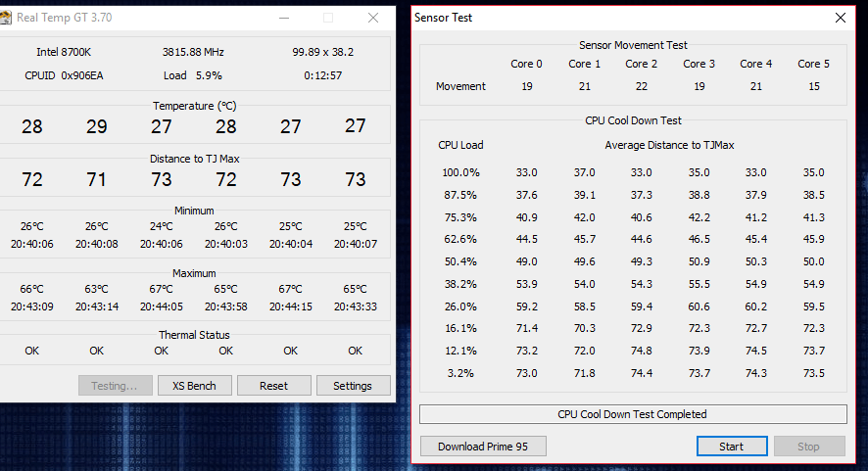The width and height of the screenshot is (868, 471).
Task: Click the Load 5.9% readout
Action: (x=193, y=75)
